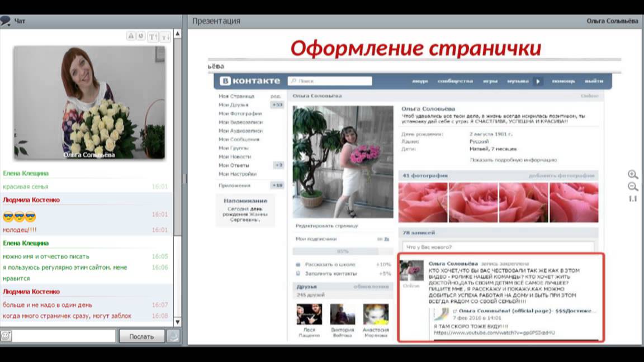Open Мои Фотографии in sidebar
This screenshot has height=362, width=644.
tap(240, 113)
